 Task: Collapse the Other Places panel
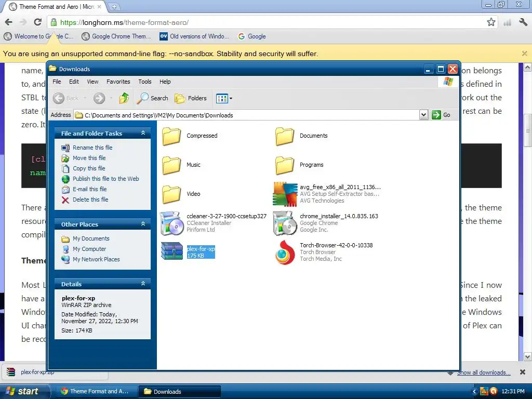coord(143,224)
